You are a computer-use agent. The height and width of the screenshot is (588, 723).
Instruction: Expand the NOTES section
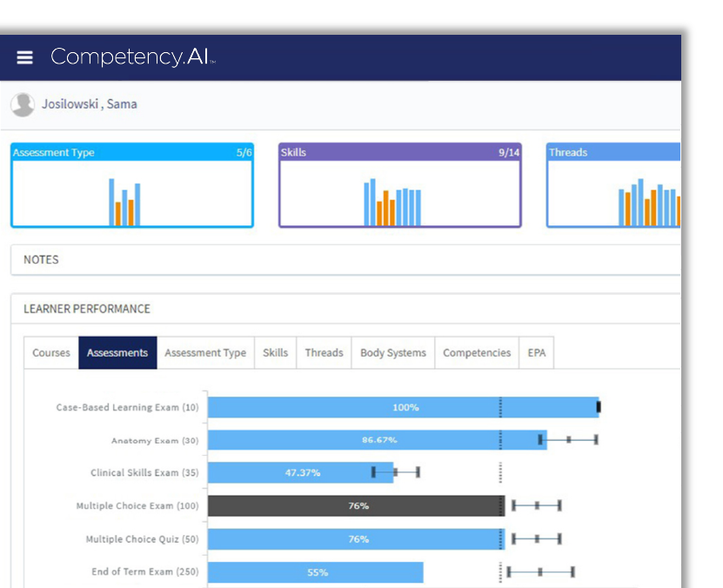pyautogui.click(x=44, y=260)
